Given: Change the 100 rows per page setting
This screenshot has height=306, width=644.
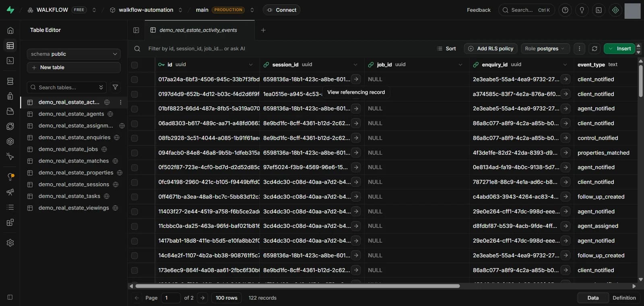Looking at the screenshot, I should tap(227, 298).
